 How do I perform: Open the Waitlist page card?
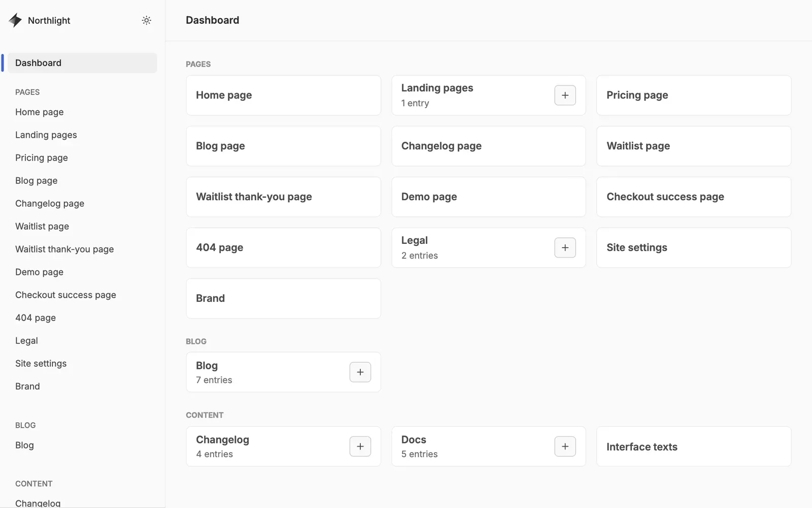click(x=694, y=146)
